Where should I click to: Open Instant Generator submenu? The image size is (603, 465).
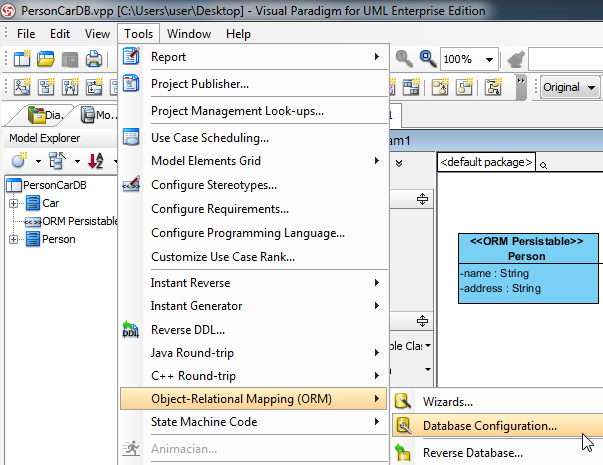click(254, 306)
